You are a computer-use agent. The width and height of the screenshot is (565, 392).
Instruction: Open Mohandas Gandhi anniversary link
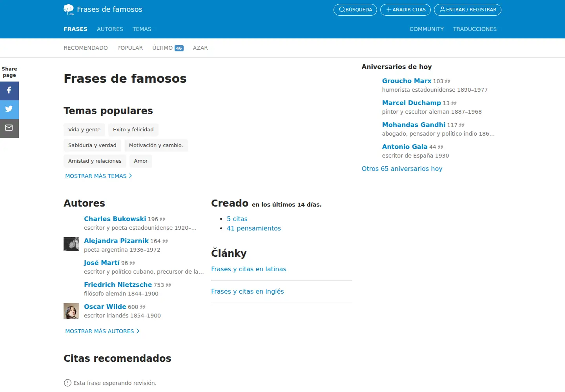[414, 125]
